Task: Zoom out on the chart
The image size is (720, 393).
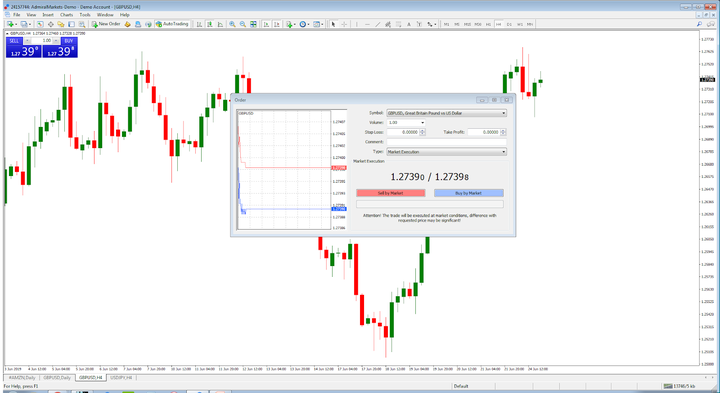Action: click(242, 24)
